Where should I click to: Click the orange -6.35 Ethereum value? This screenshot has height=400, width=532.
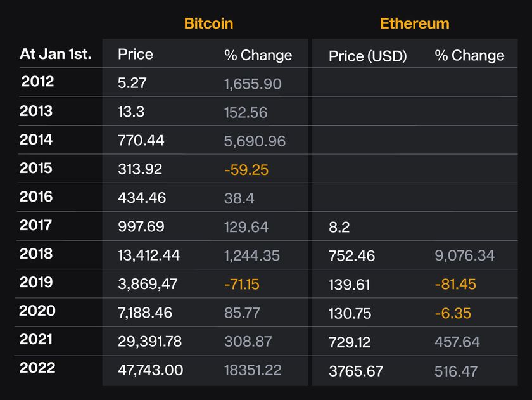click(452, 313)
